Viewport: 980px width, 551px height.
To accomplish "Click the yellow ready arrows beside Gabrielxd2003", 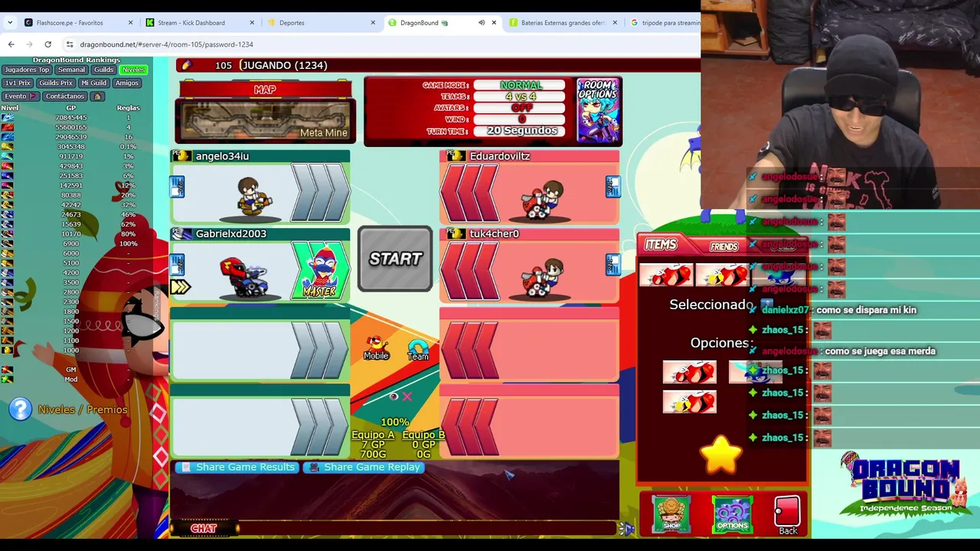I will click(x=180, y=287).
